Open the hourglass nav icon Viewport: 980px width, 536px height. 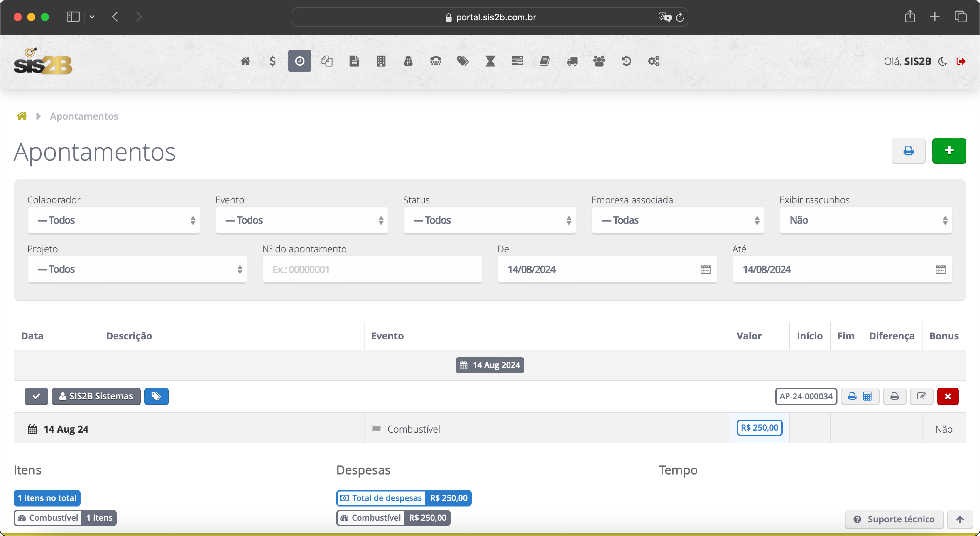490,61
